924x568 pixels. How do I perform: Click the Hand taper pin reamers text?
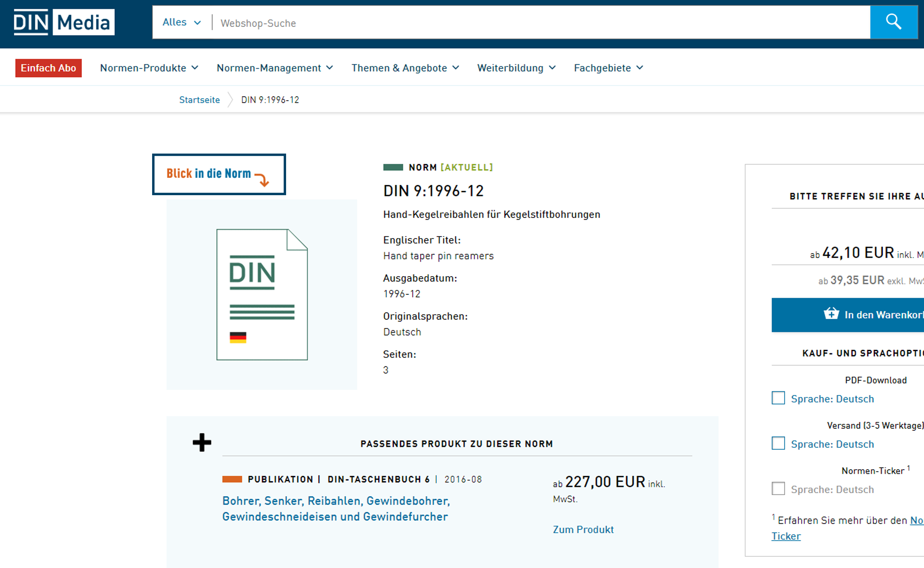pyautogui.click(x=438, y=256)
